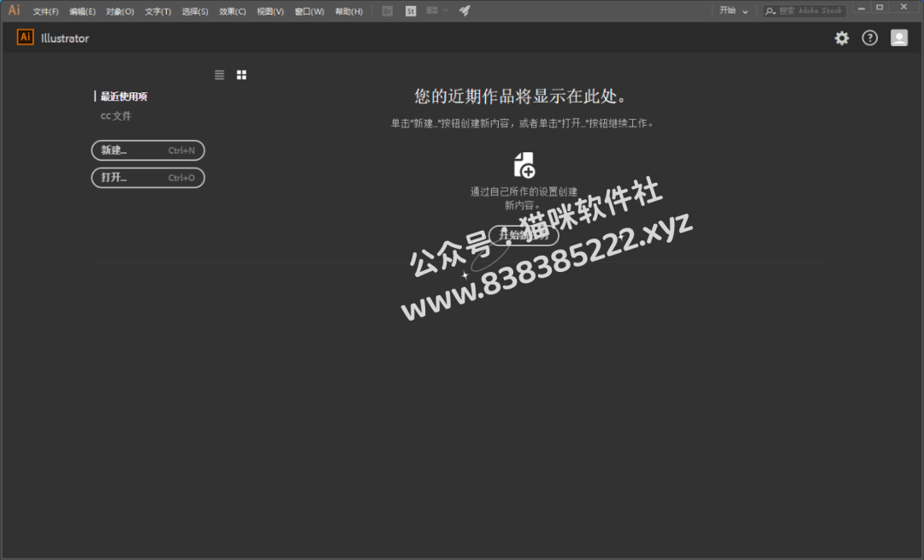Expand the arrange documents dropdown arrow
Viewport: 924px width, 560px height.
click(x=446, y=10)
